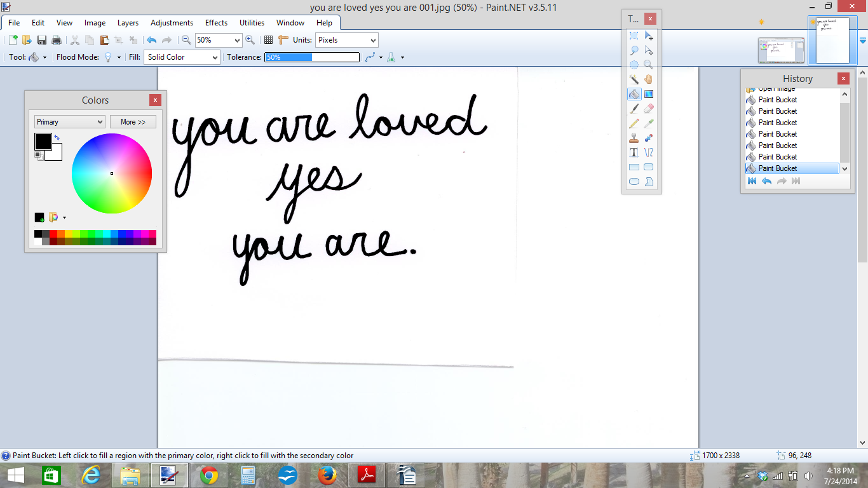This screenshot has width=868, height=488.
Task: Expand the palette management dropdown arrow
Action: [64, 217]
